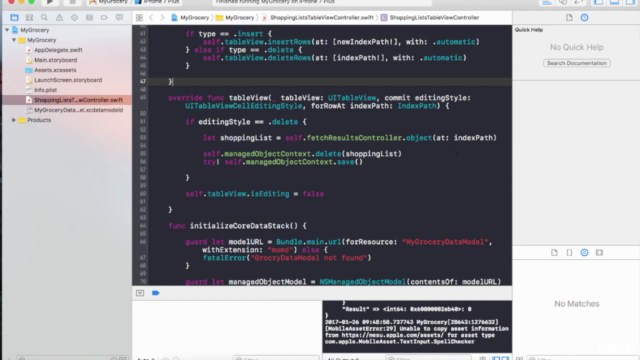
Task: Open ShoppingListsTableViewController class breadcrumb
Action: [x=430, y=18]
